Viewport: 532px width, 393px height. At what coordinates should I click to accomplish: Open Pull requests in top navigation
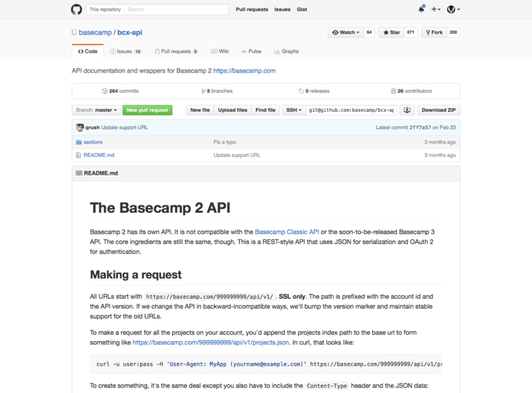(x=252, y=9)
